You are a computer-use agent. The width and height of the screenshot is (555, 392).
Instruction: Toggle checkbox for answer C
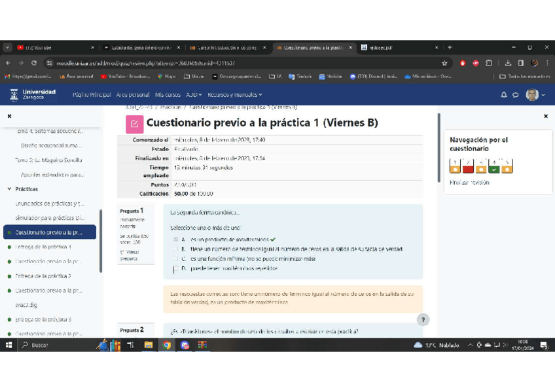coord(175,258)
